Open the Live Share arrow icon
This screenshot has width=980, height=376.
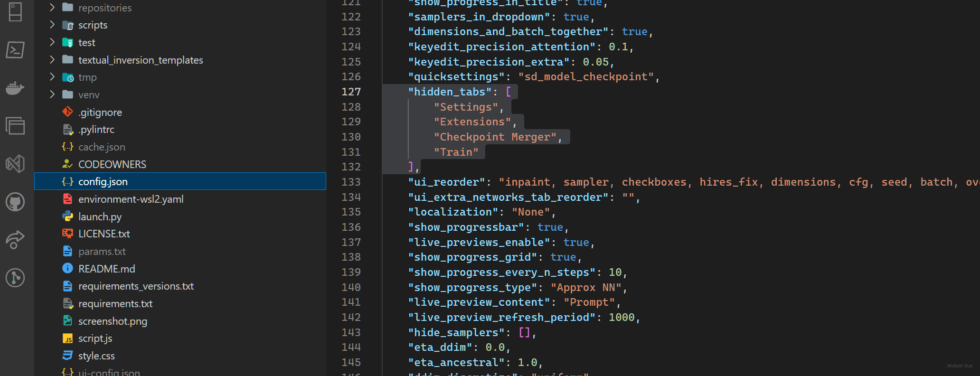[x=15, y=239]
